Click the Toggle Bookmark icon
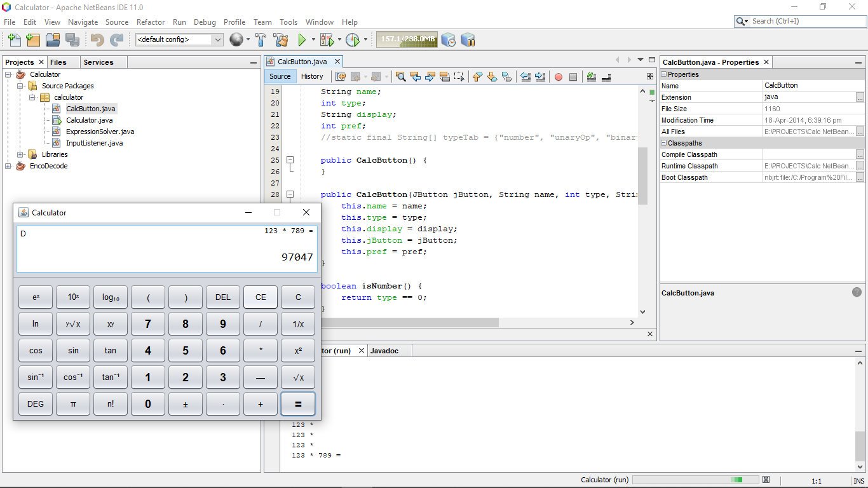Image resolution: width=868 pixels, height=488 pixels. (506, 77)
